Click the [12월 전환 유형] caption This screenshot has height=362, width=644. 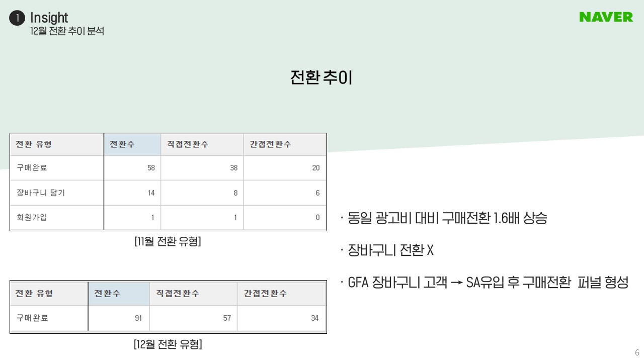[168, 344]
